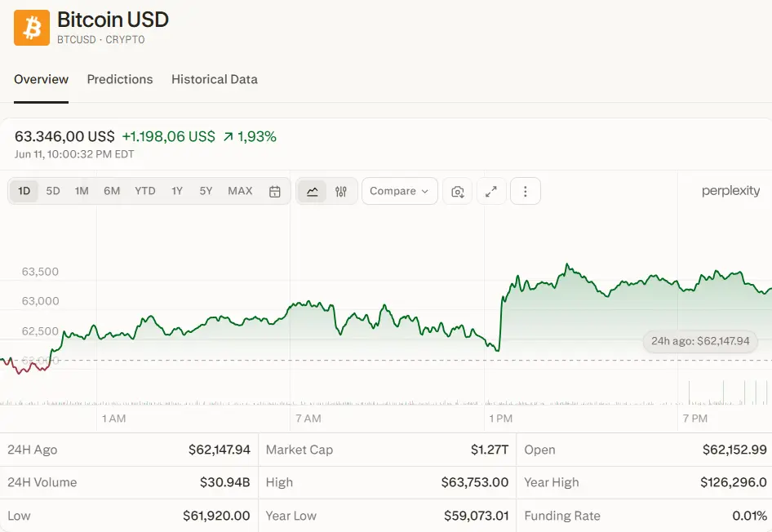Click the Year High label

(x=552, y=482)
